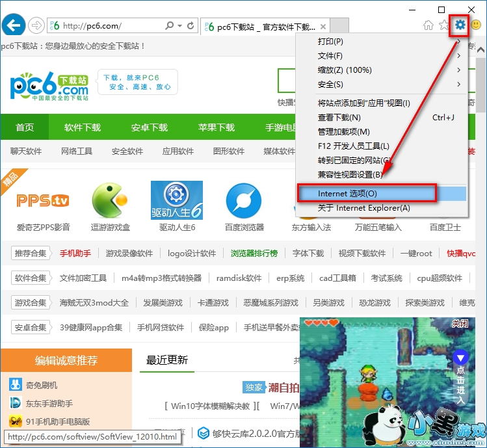487x448 pixels.
Task: Expand the 打印(P) submenu
Action: tap(459, 42)
